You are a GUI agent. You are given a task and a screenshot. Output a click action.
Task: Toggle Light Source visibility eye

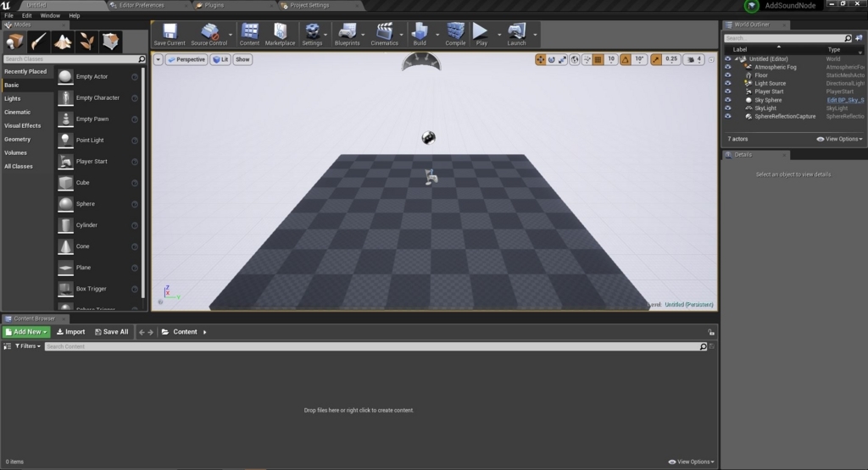[x=728, y=84]
